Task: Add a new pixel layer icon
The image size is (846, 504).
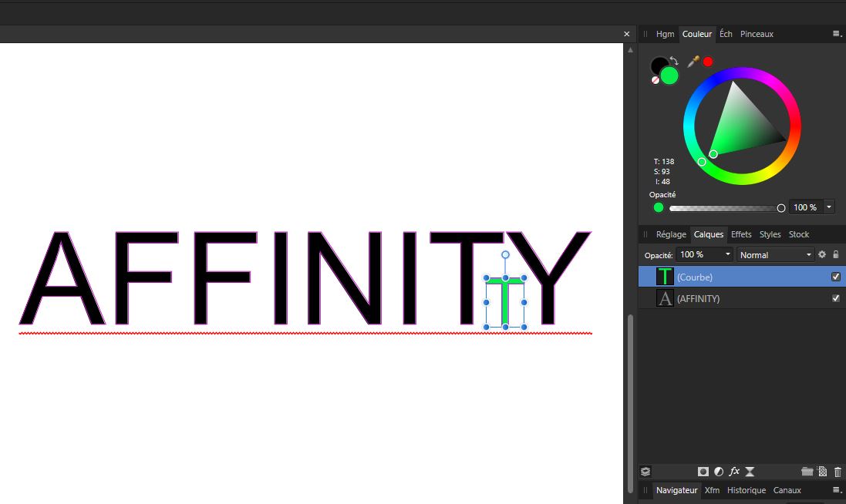Action: pos(822,472)
